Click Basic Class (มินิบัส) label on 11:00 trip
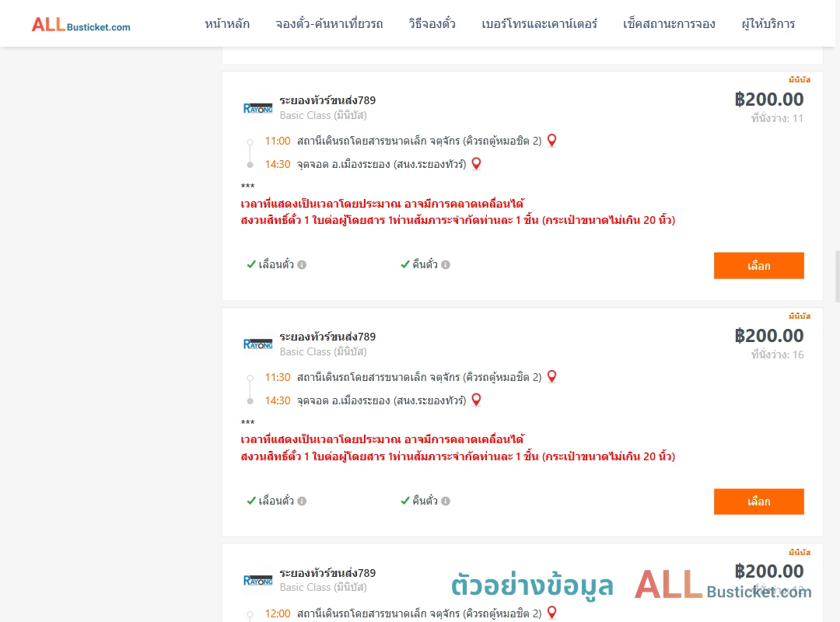The image size is (840, 622). (323, 115)
